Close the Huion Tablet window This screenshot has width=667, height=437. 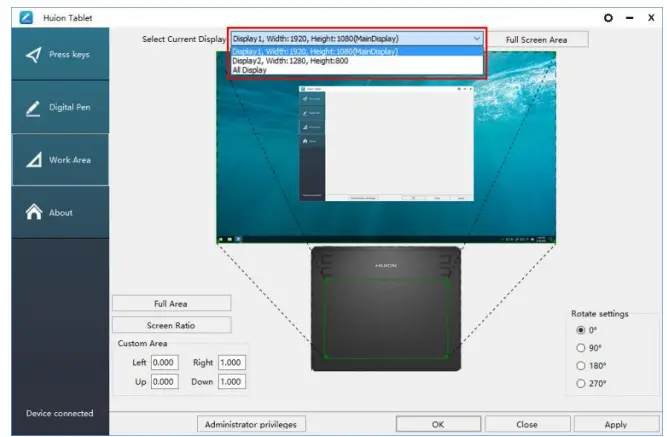651,18
